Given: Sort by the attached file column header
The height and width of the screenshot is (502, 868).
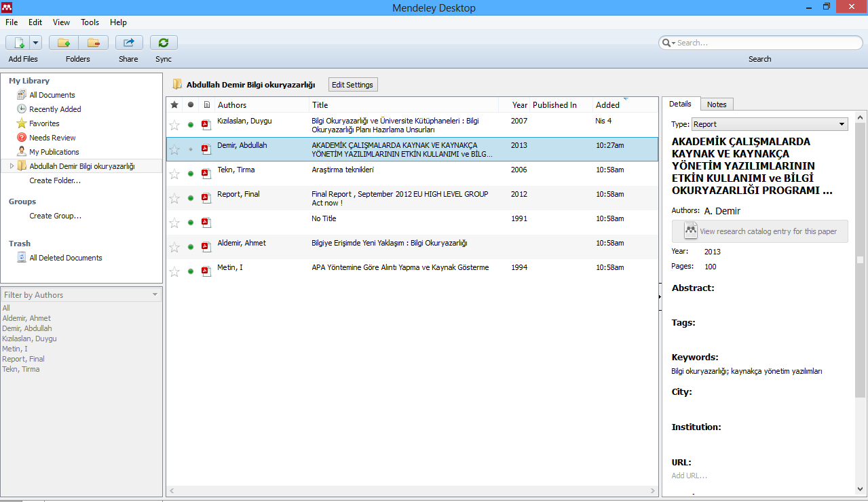Looking at the screenshot, I should pos(207,105).
